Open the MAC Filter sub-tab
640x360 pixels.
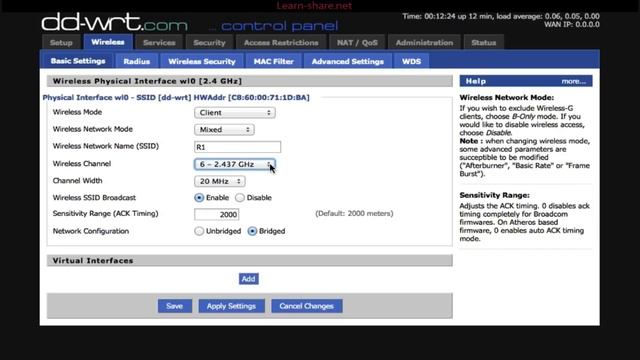(273, 61)
